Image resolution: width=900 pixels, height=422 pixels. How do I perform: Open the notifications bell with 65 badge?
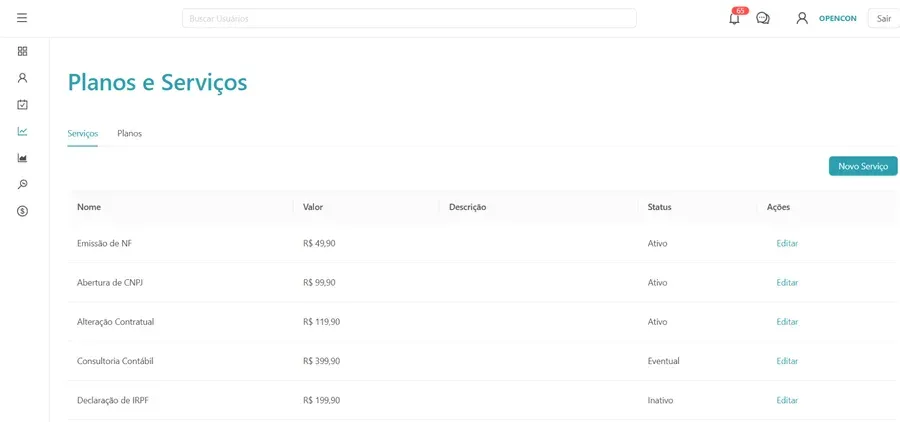coord(735,17)
